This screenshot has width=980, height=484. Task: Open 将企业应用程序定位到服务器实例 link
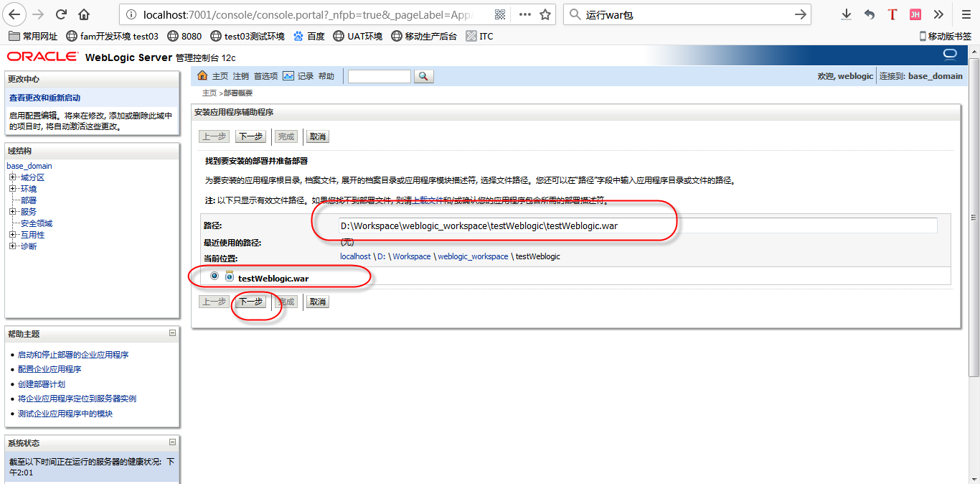(77, 399)
